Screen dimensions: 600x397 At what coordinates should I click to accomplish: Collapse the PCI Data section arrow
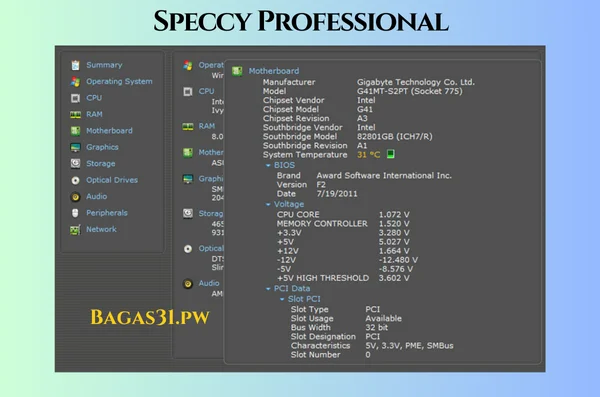(268, 289)
